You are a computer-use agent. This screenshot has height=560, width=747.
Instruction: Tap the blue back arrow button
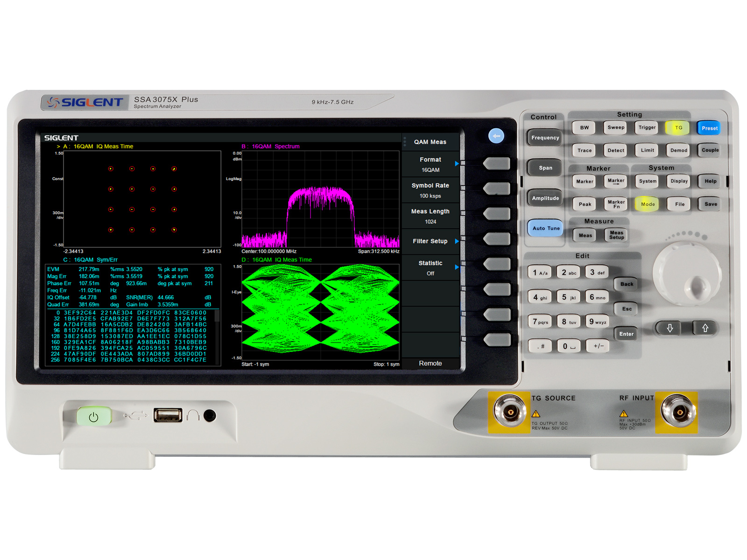(496, 136)
